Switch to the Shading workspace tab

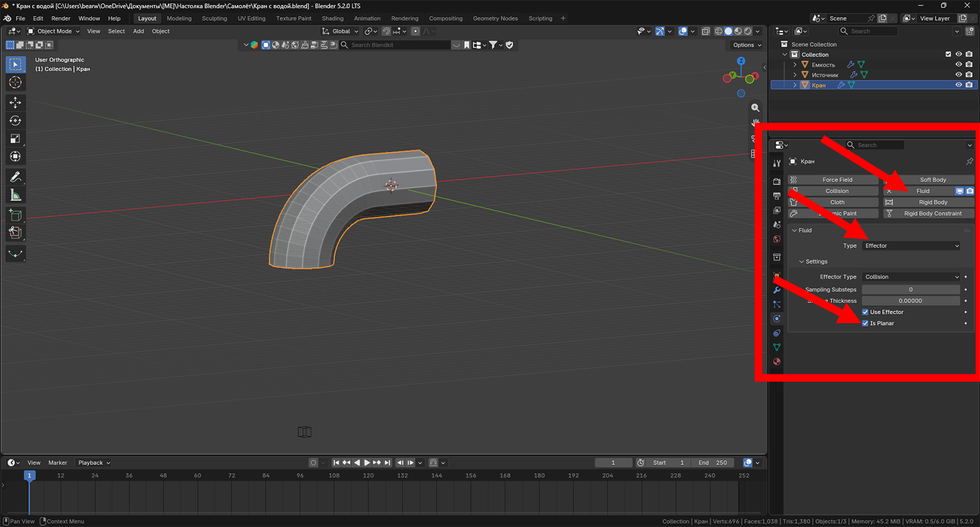pyautogui.click(x=333, y=18)
